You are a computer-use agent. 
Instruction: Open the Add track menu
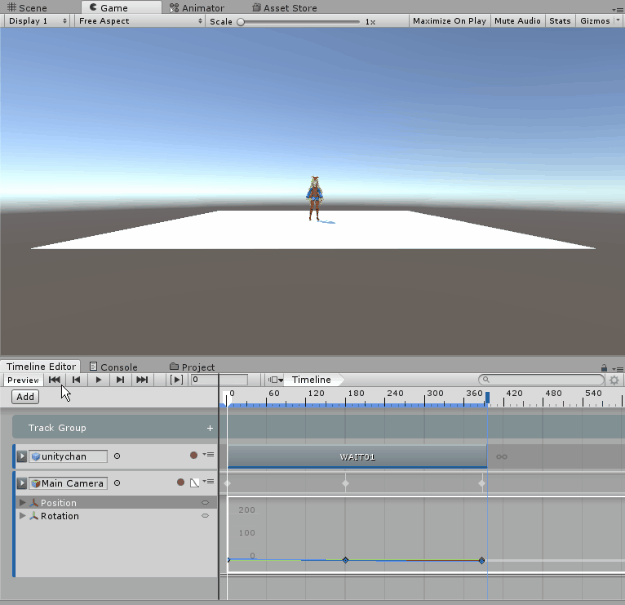[25, 397]
